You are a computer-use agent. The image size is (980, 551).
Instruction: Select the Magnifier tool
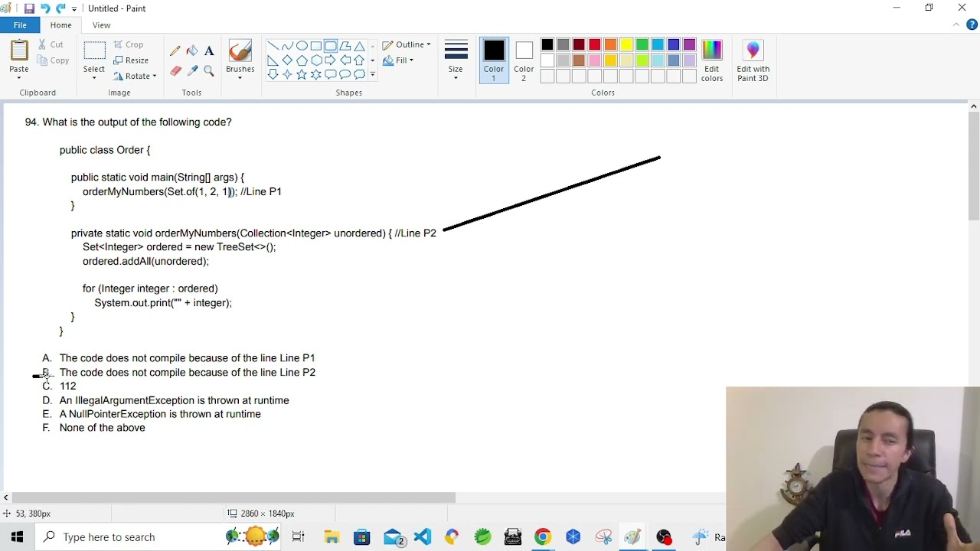209,71
